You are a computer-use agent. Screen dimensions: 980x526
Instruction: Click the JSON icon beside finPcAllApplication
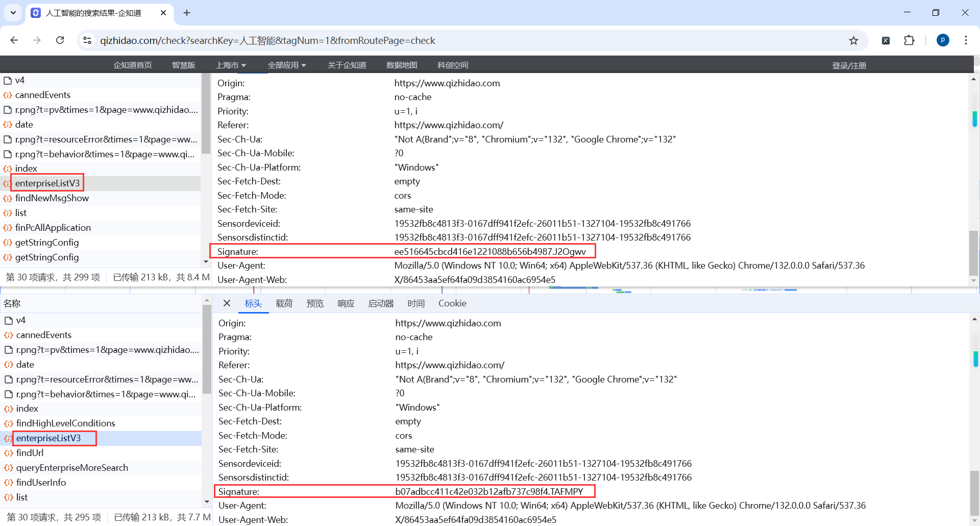[x=8, y=228]
